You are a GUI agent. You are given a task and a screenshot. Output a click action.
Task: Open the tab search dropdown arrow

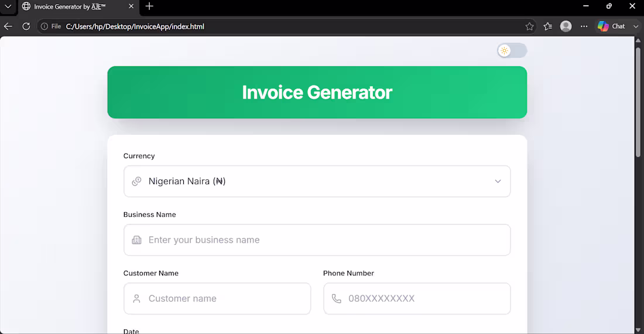[8, 6]
